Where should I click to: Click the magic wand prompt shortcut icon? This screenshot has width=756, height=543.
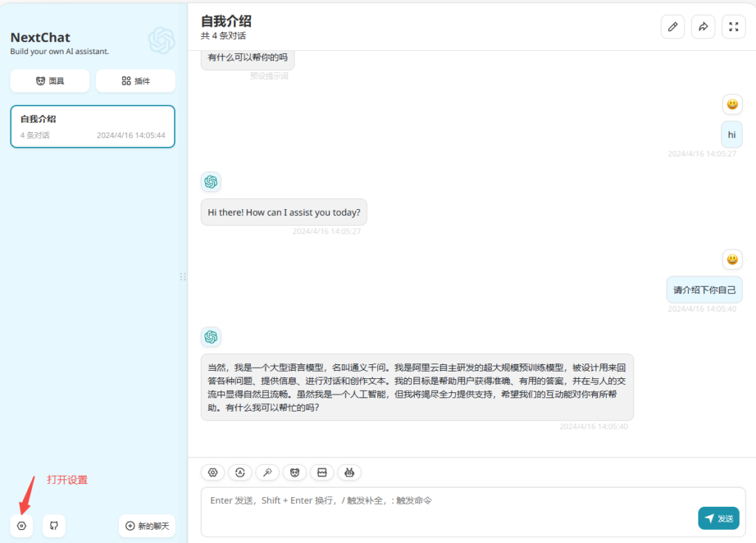pos(267,472)
